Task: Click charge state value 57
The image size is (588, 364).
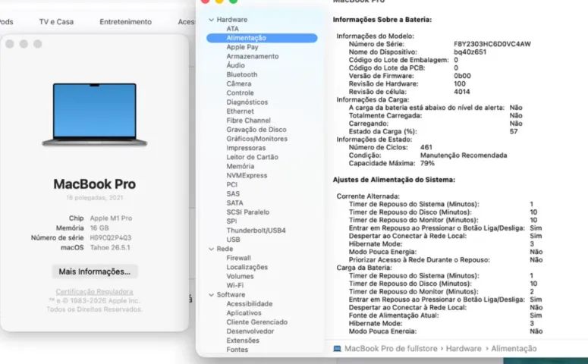Action: pos(514,132)
